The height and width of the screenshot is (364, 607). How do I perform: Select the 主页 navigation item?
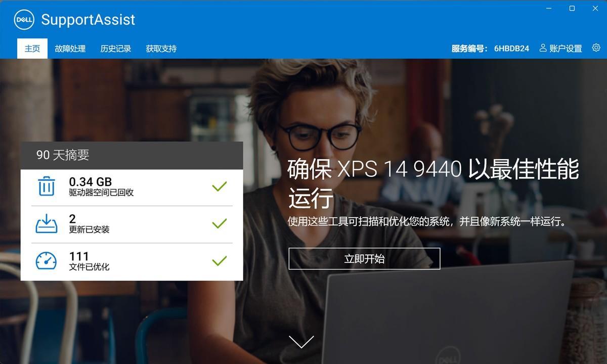(32, 48)
